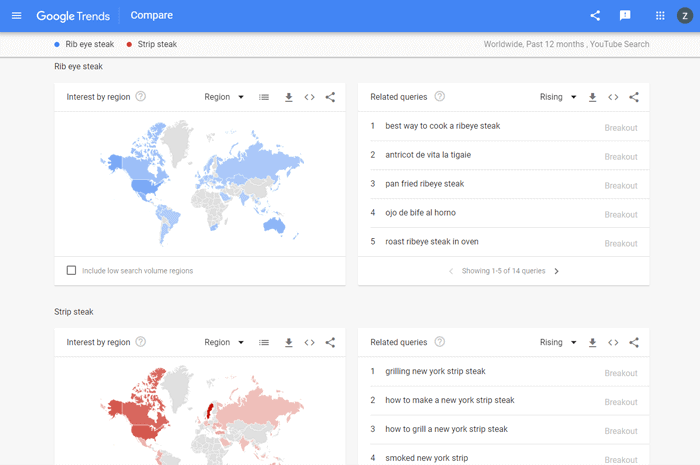Open the Google apps grid
This screenshot has height=465, width=700.
pyautogui.click(x=660, y=16)
